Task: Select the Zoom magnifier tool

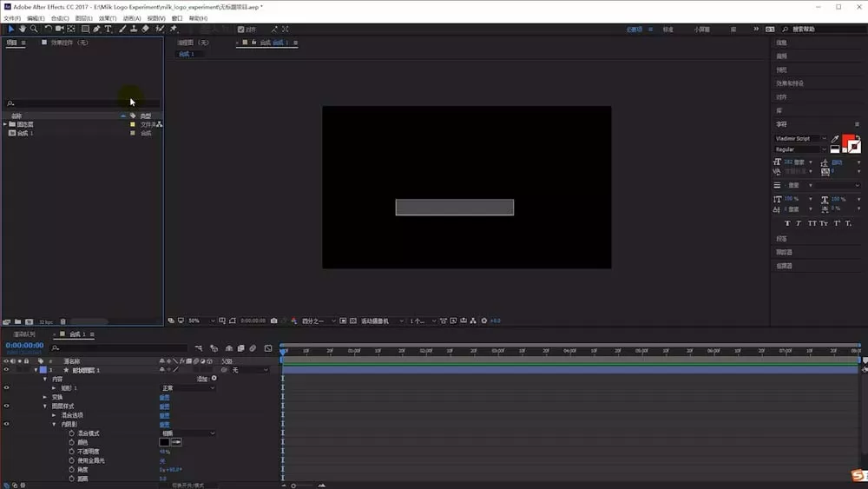Action: coord(34,29)
